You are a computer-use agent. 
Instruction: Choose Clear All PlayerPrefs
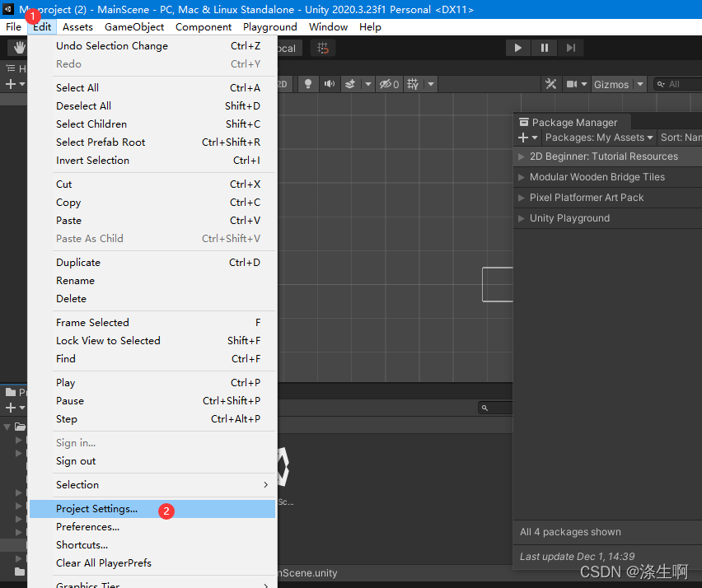pos(152,563)
